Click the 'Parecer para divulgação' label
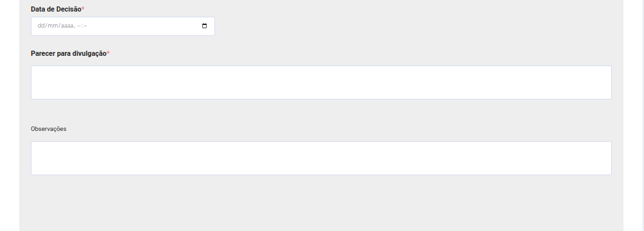Screen dimensions: 644x231 click(69, 54)
